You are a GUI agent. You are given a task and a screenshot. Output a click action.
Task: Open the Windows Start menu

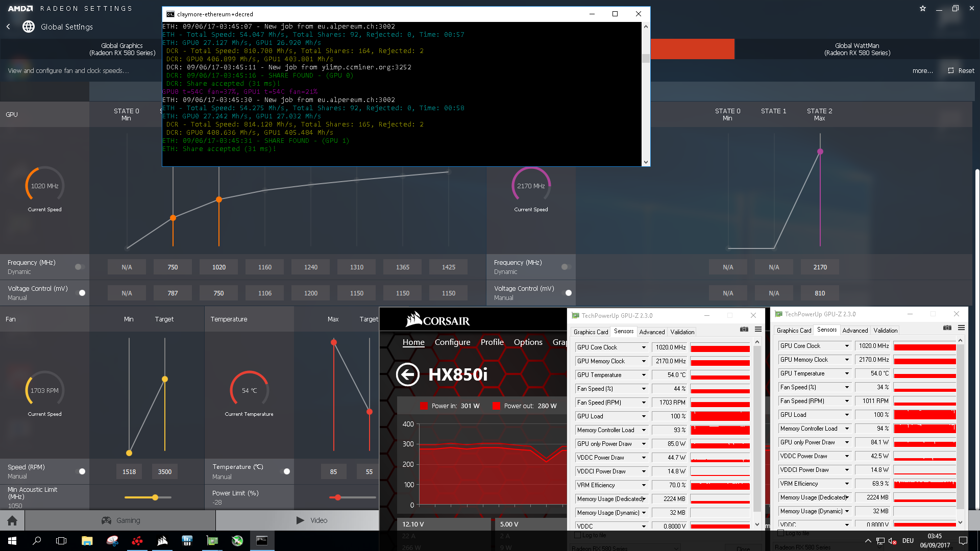12,541
